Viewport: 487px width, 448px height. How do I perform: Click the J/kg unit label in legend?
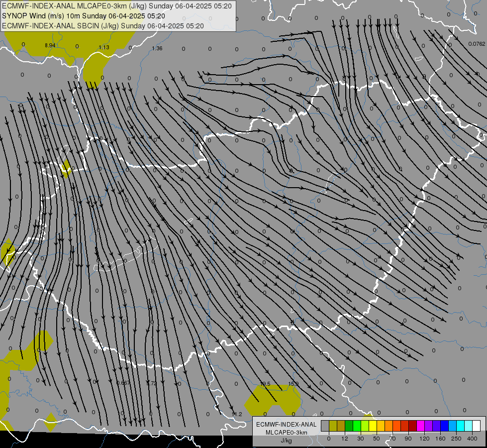287,441
